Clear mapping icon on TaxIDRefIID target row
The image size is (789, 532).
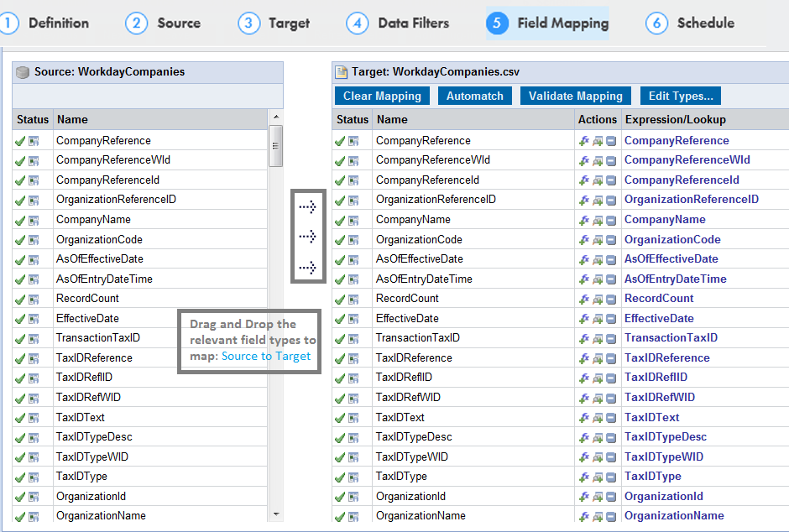click(611, 378)
